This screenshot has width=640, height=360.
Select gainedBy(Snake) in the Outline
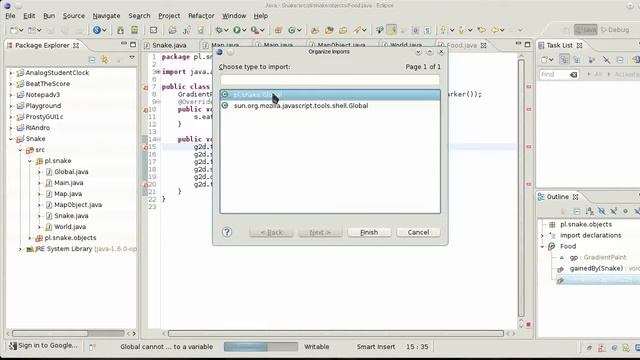(x=596, y=269)
